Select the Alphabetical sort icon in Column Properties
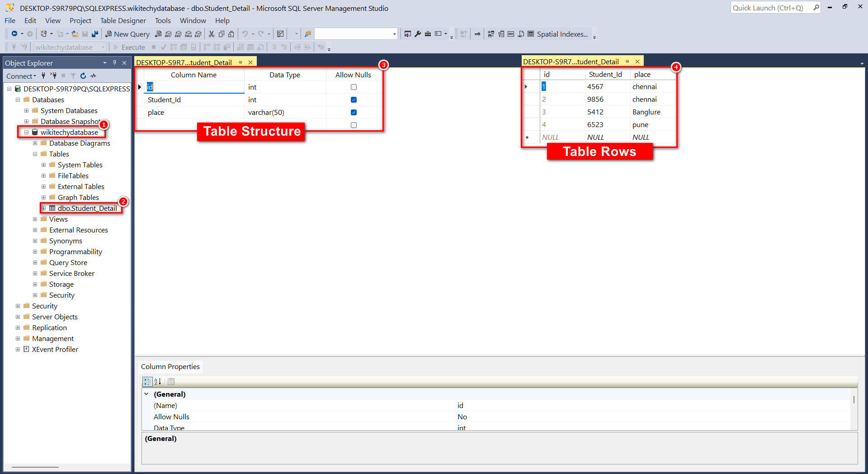This screenshot has width=868, height=474. (x=157, y=382)
